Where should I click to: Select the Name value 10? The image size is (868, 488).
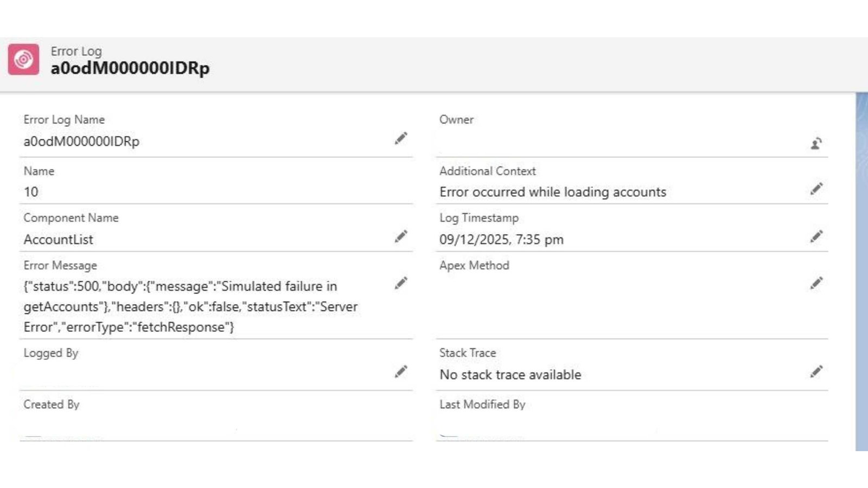[31, 192]
